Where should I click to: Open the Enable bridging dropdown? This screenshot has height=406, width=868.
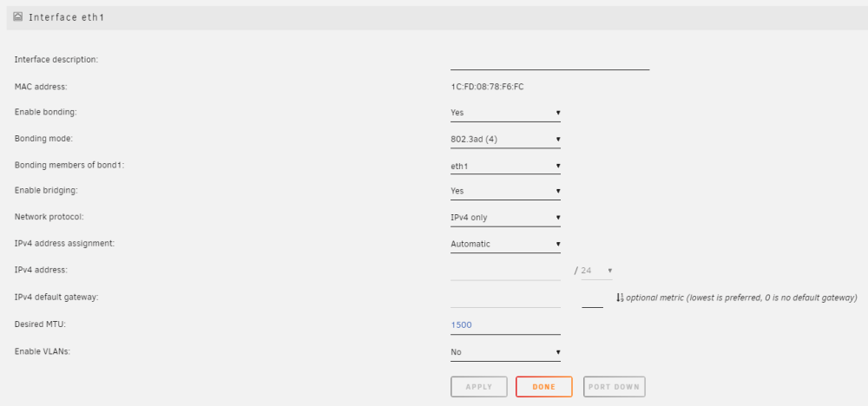[x=505, y=191]
